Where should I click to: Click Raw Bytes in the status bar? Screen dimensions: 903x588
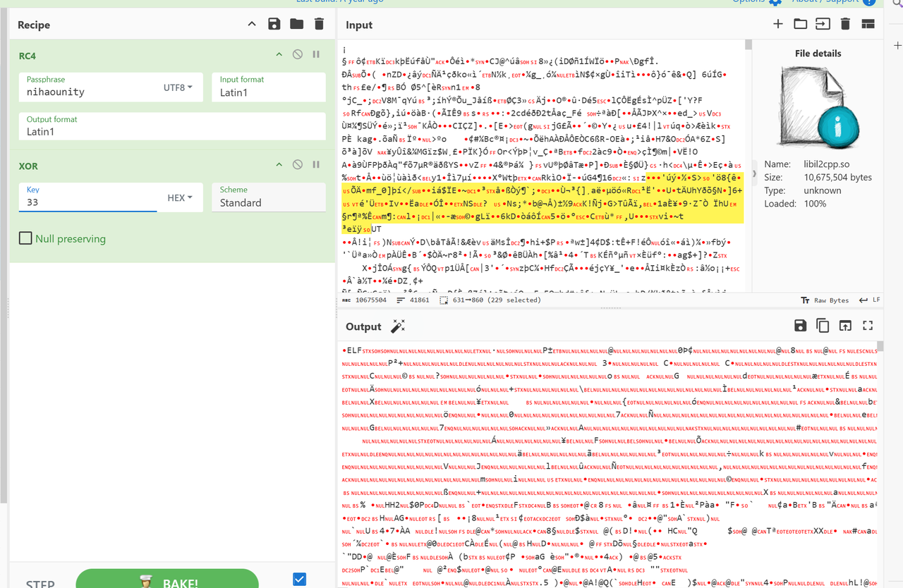(825, 300)
